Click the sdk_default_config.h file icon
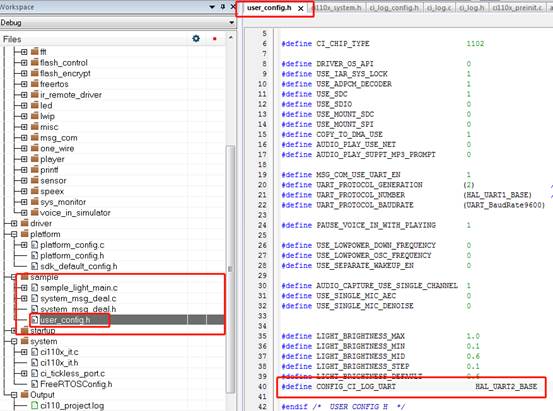Viewport: 553px width, 411px height. click(x=35, y=266)
